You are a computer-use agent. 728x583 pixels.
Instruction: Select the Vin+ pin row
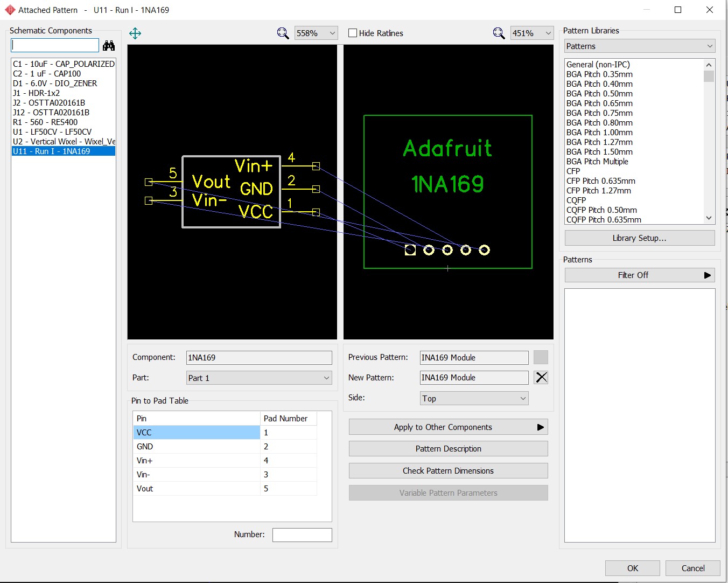point(225,461)
